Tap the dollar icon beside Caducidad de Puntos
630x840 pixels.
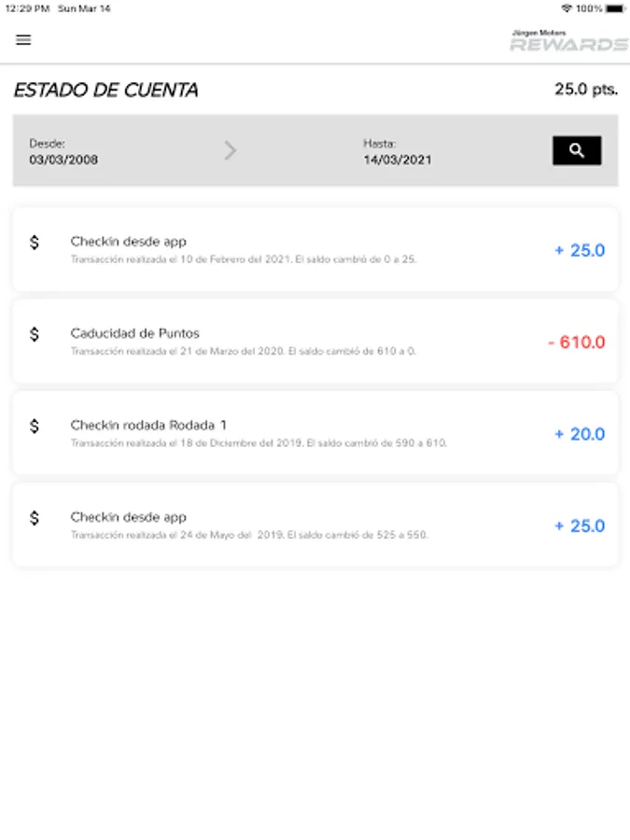(35, 334)
